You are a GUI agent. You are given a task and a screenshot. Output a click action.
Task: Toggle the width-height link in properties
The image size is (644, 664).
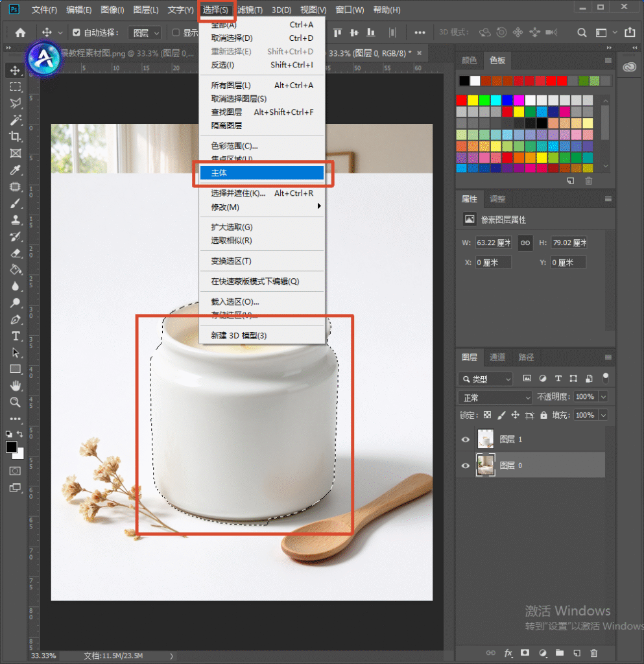[x=525, y=243]
